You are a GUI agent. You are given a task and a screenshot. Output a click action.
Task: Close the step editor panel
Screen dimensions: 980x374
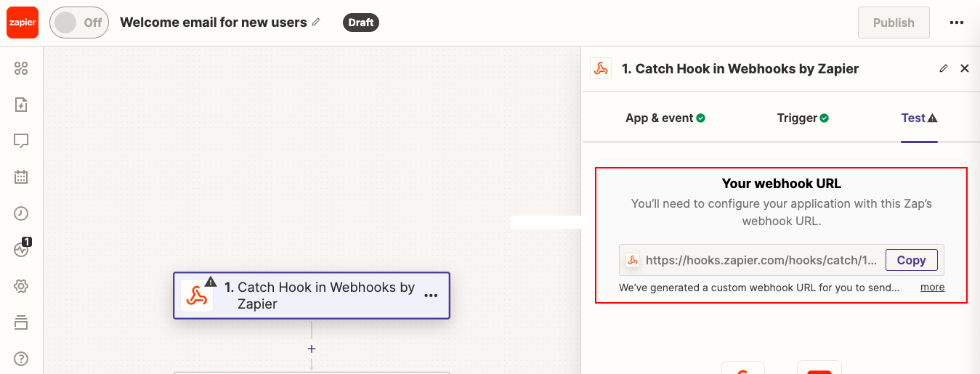tap(965, 68)
